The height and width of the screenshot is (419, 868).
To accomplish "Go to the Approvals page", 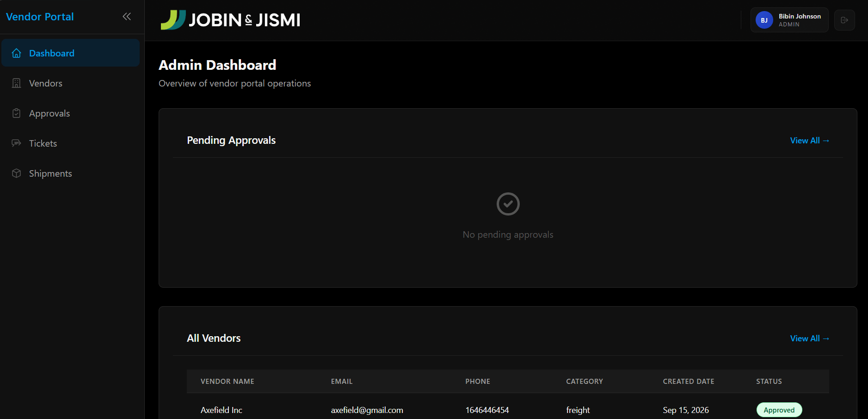I will (x=71, y=113).
